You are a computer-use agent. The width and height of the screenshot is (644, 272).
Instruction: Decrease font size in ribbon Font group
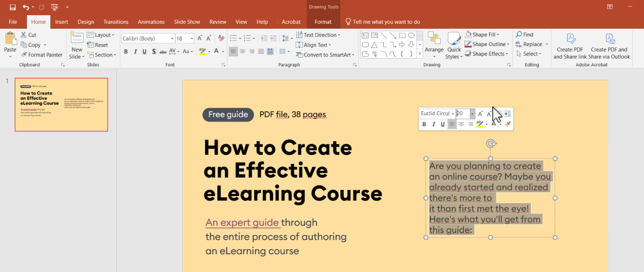[x=209, y=38]
